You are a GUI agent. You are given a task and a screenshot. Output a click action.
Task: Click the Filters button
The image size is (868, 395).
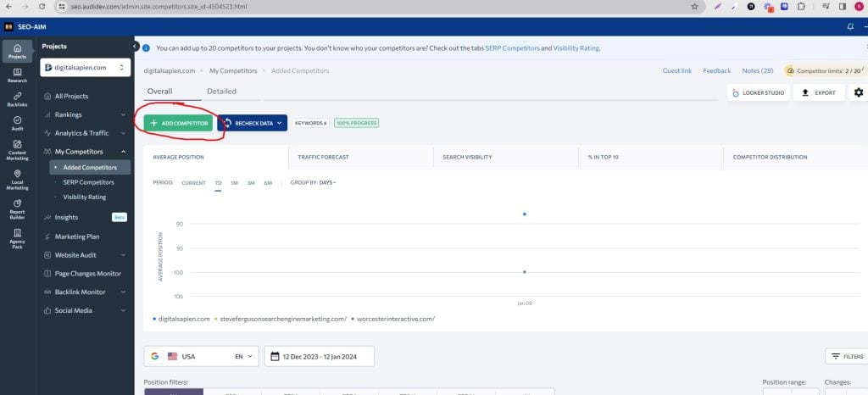(x=846, y=357)
